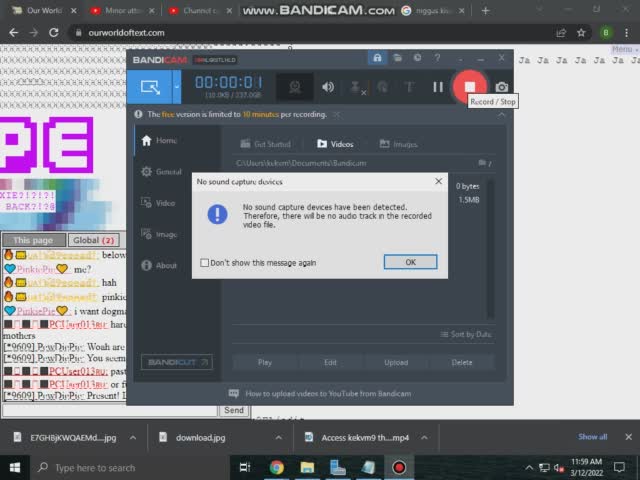
Task: Click the clock schedule icon in Bandicam
Action: coord(417,58)
